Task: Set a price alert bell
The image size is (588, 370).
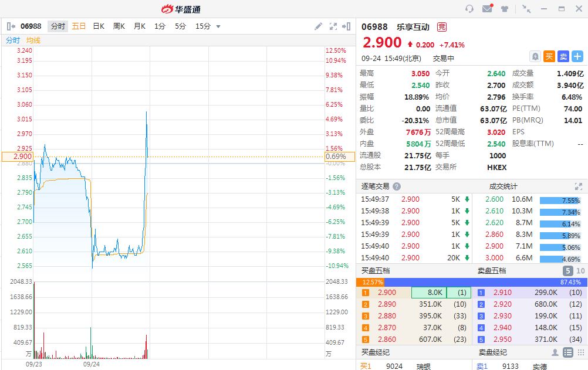Action: [535, 56]
